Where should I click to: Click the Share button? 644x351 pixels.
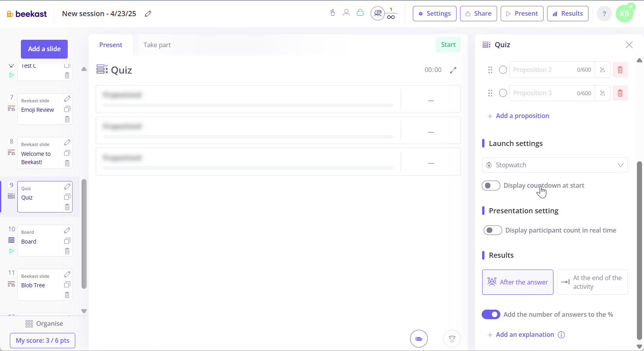[479, 14]
